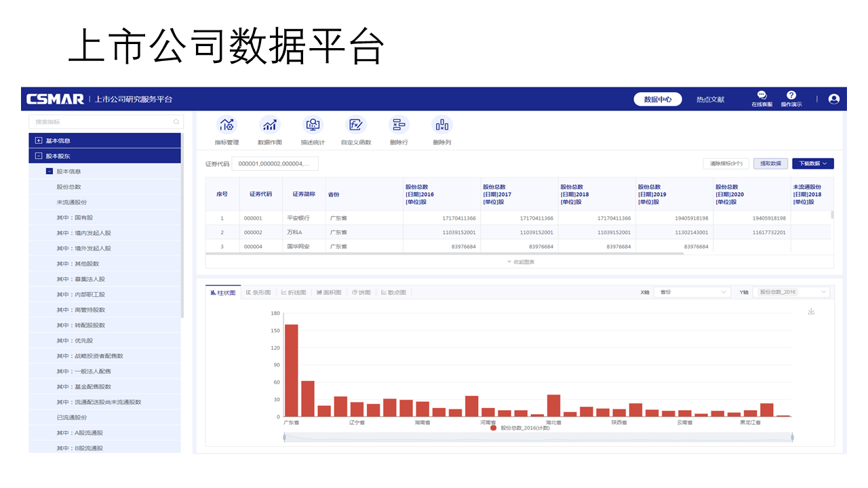Open 描述统计 statistics tool
868x488 pixels.
point(313,130)
